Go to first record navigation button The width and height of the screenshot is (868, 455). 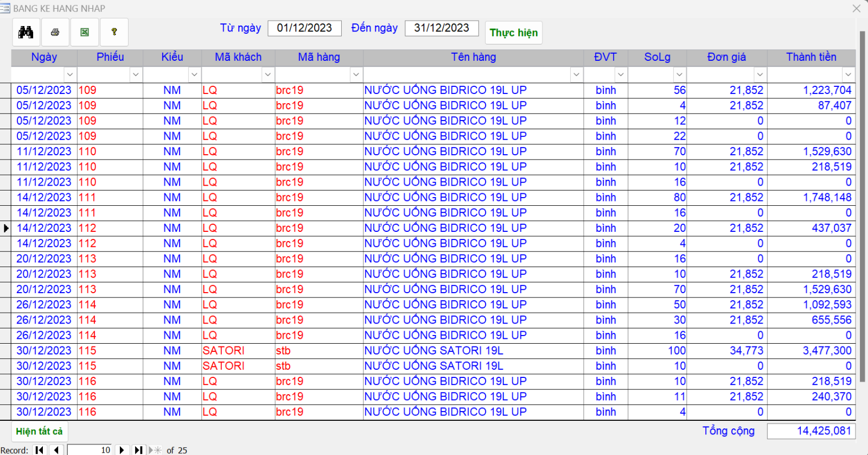(x=40, y=450)
